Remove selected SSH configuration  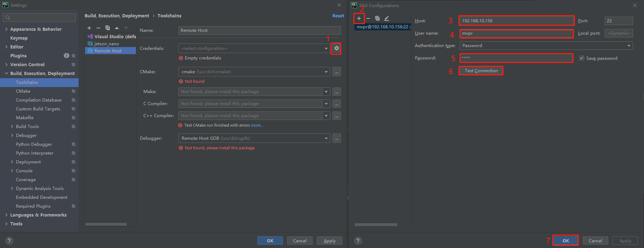click(368, 18)
